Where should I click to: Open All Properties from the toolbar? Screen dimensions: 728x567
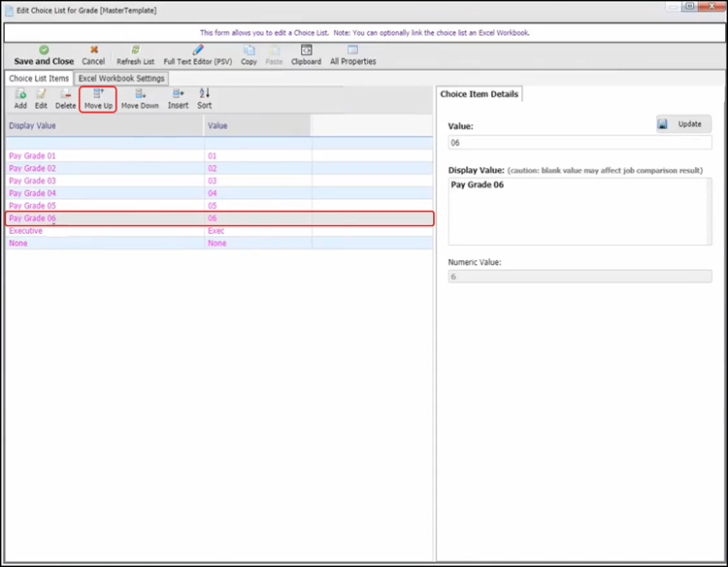352,50
